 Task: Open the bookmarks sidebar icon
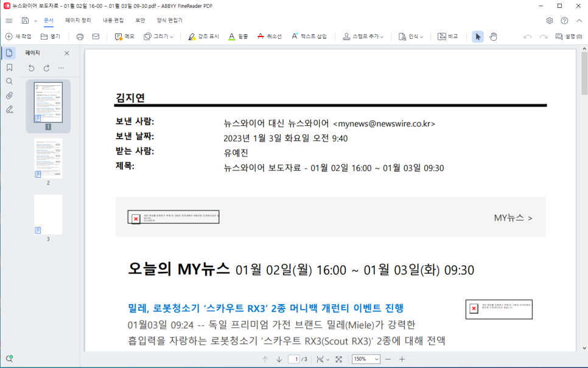9,67
